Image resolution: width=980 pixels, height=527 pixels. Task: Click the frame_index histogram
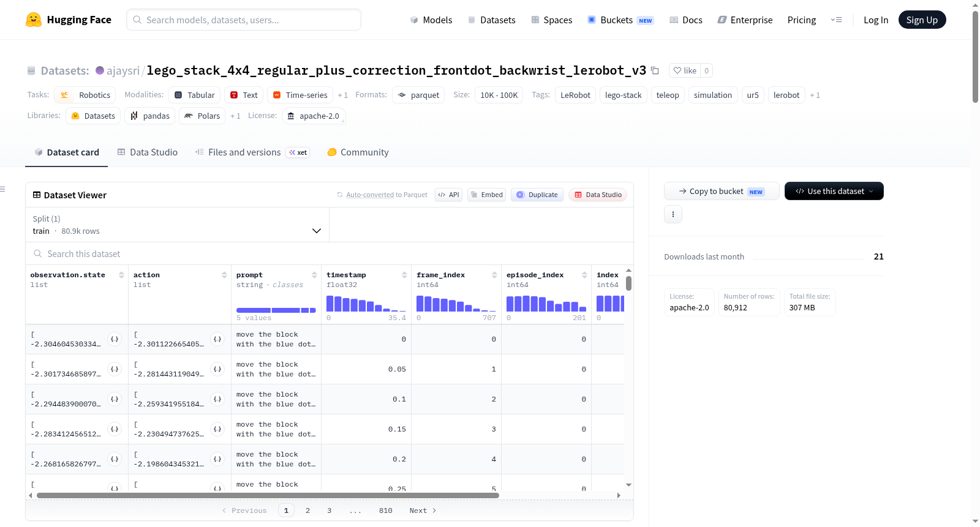pyautogui.click(x=456, y=304)
